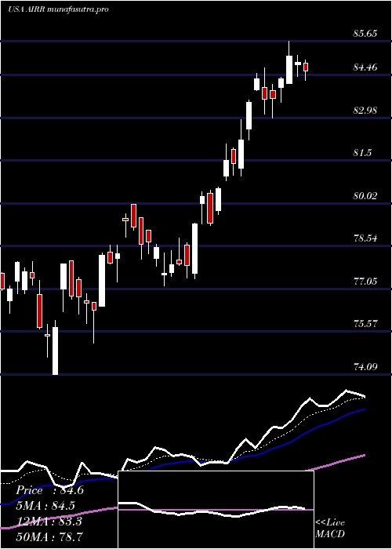
Task: Click the tallest white candle reaching 85.65
Action: [289, 69]
